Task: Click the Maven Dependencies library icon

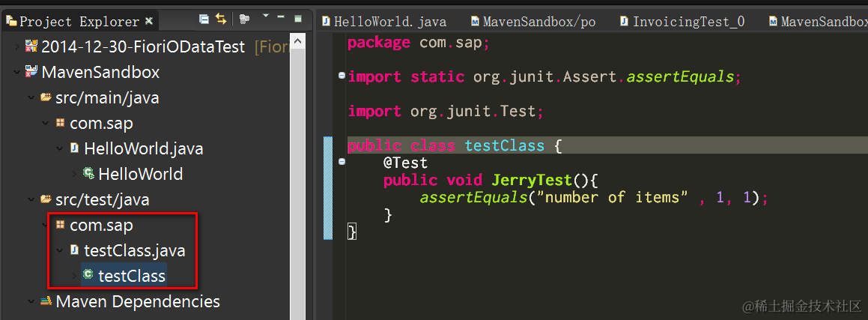Action: click(x=46, y=302)
